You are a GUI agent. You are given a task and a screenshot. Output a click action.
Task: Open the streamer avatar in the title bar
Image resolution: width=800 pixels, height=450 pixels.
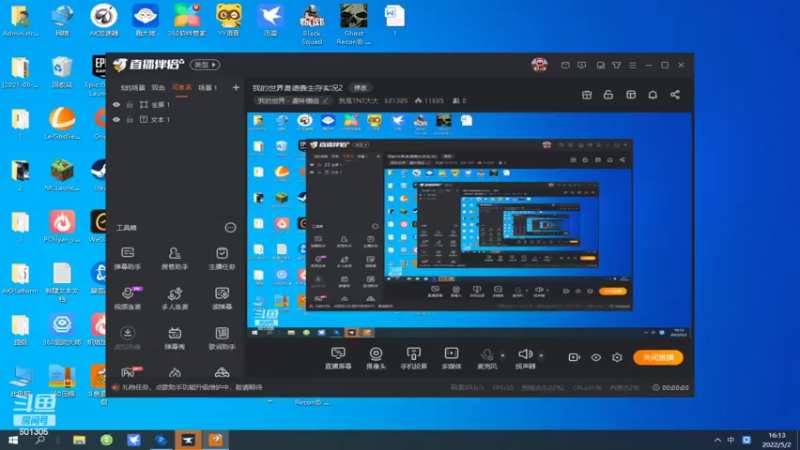coord(539,65)
